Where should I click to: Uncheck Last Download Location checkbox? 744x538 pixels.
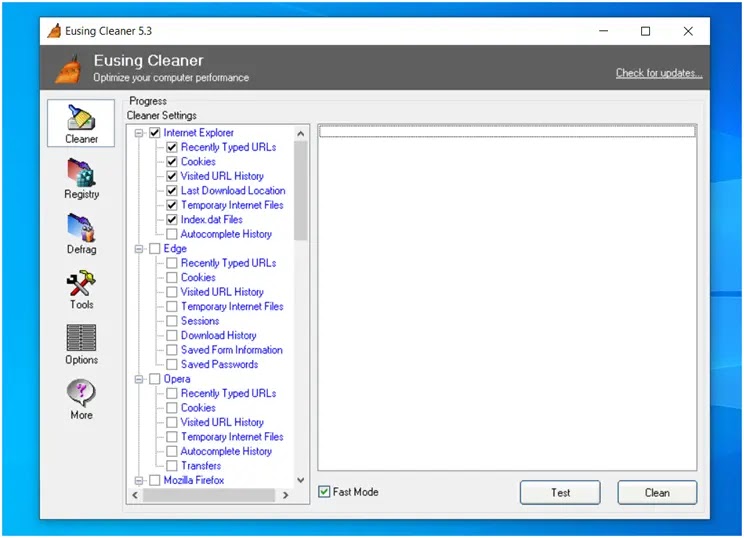[x=172, y=191]
